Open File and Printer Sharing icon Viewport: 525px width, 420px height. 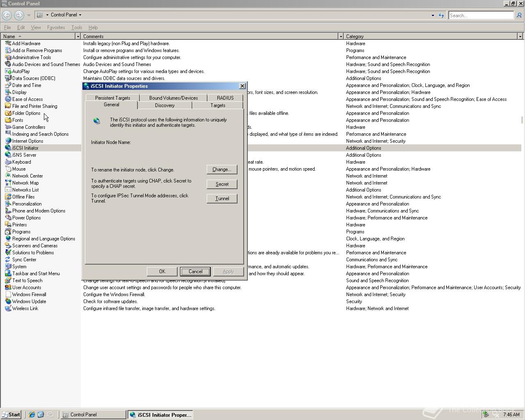[x=8, y=106]
